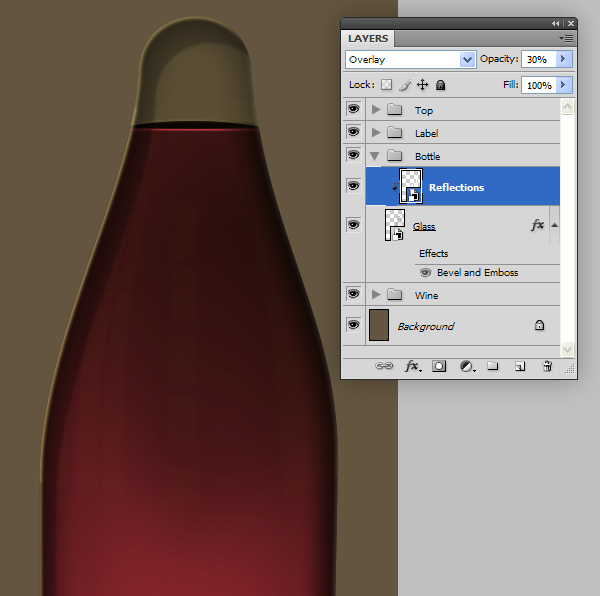Select the Glass layer name
Screen dimensions: 600x596
[x=424, y=226]
